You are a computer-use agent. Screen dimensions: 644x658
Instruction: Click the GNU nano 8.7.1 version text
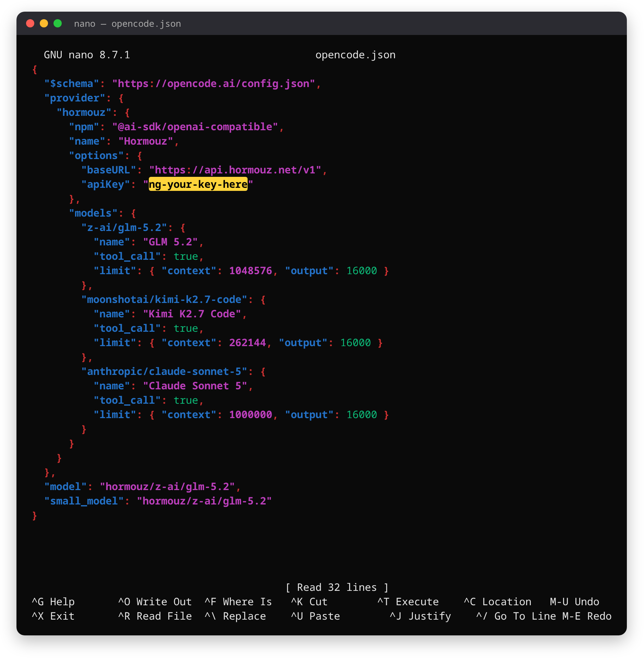pyautogui.click(x=87, y=54)
